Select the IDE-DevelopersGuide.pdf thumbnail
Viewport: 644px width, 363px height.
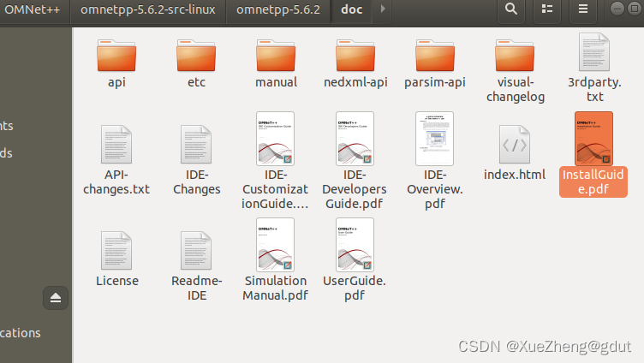(x=355, y=139)
